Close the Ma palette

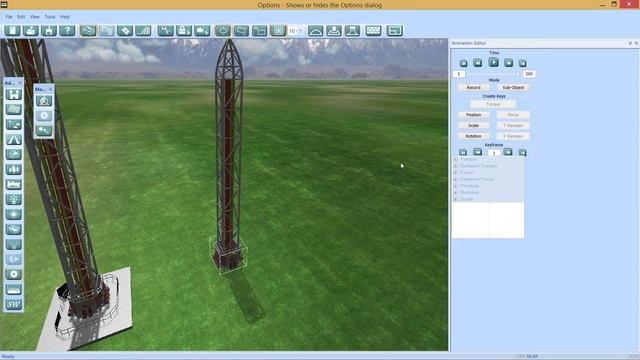pyautogui.click(x=51, y=89)
